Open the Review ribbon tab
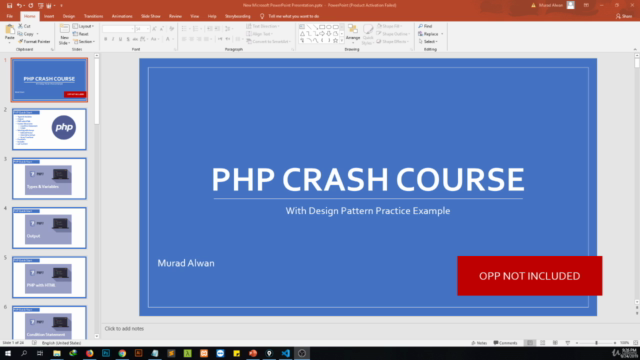Screen dimensions: 640x360 click(175, 16)
